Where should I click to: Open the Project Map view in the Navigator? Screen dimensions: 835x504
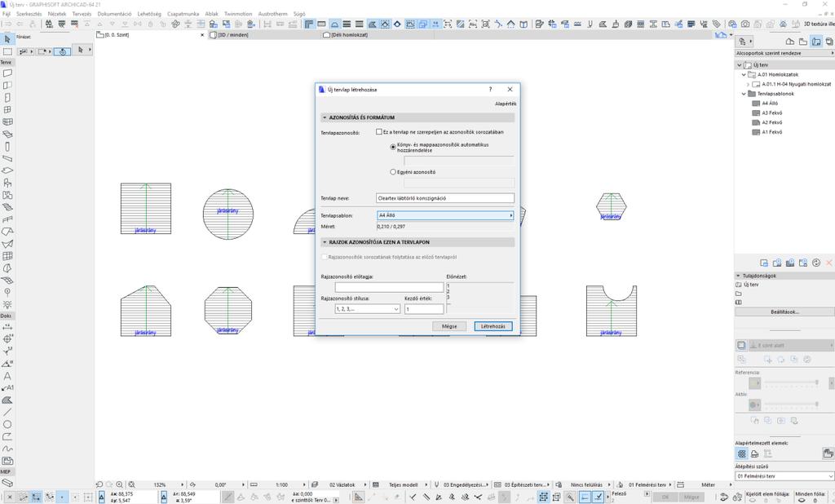coord(789,41)
